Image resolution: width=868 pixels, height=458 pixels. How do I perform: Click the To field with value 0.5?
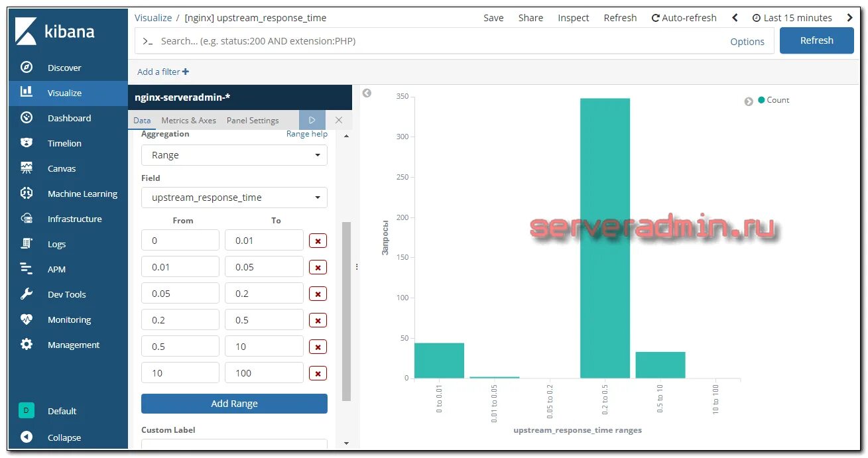coord(264,320)
